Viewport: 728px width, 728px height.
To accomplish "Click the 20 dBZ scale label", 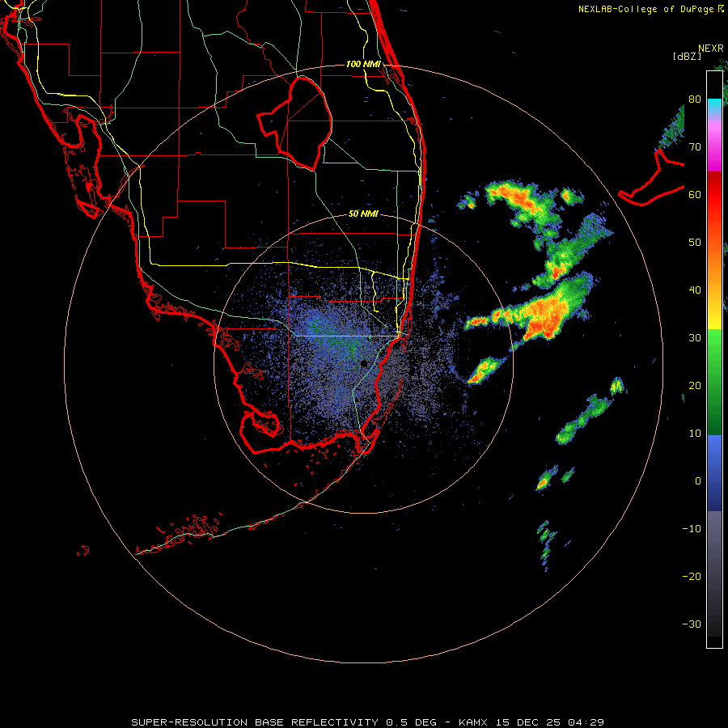I will 695,386.
